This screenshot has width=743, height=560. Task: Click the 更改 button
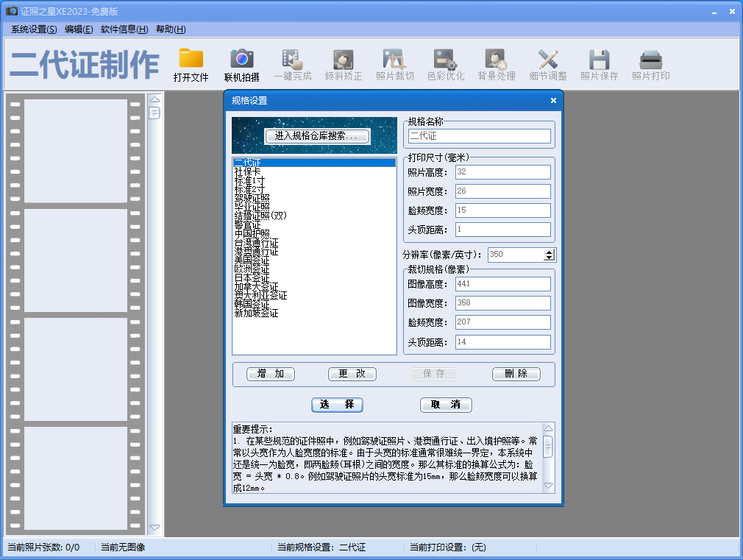coord(352,374)
